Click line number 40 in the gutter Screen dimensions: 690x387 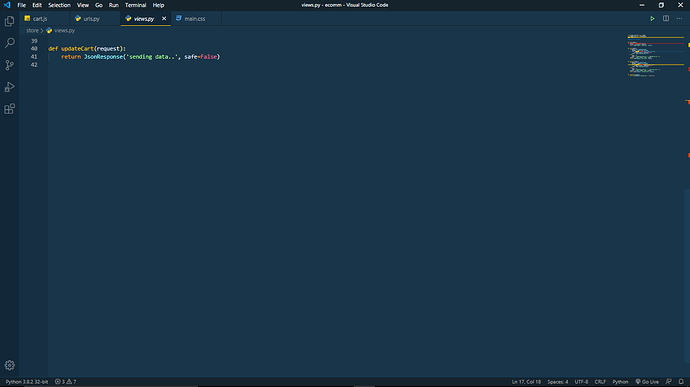pos(34,49)
